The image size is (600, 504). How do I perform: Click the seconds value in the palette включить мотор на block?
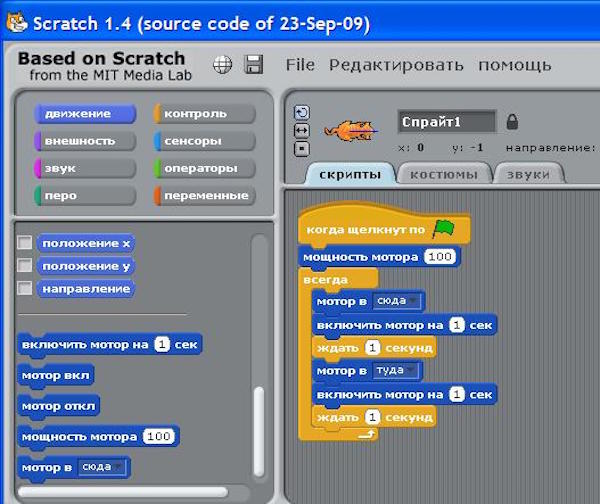162,344
